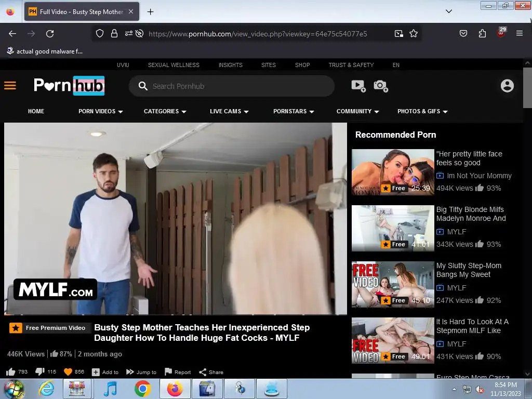
Task: Expand the LIVE CAMS dropdown
Action: (x=229, y=111)
